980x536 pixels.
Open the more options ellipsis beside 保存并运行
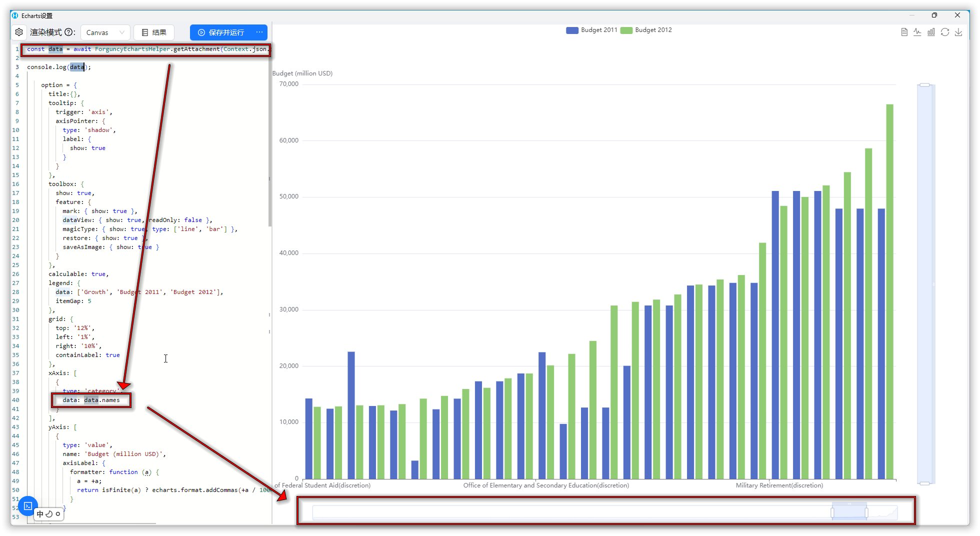click(x=259, y=32)
